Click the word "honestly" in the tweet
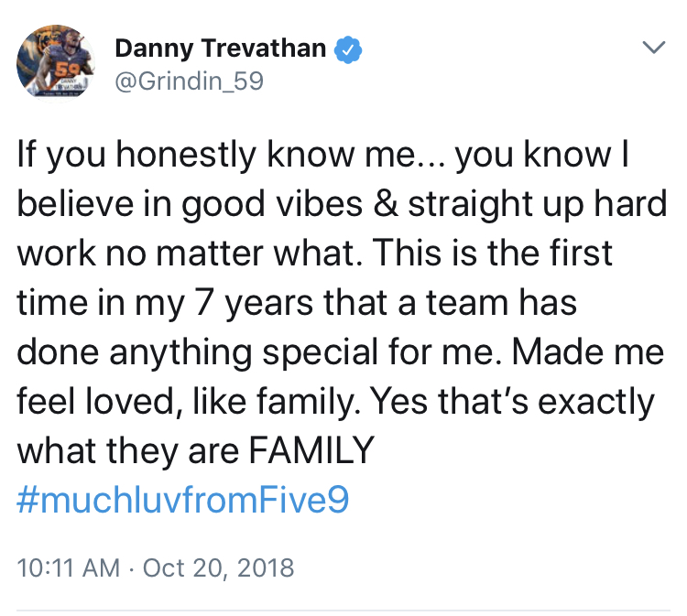 pos(186,156)
